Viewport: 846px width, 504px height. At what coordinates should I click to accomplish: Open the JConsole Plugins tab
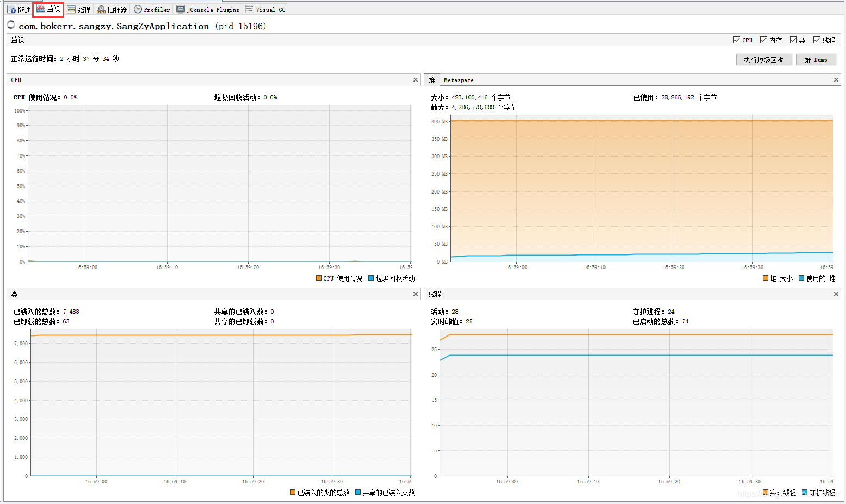[208, 9]
